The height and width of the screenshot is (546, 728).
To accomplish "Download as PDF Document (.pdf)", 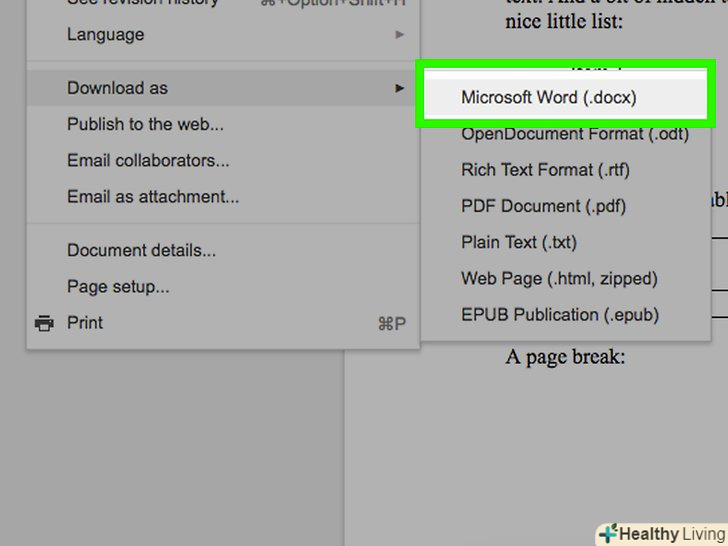I will (x=566, y=206).
